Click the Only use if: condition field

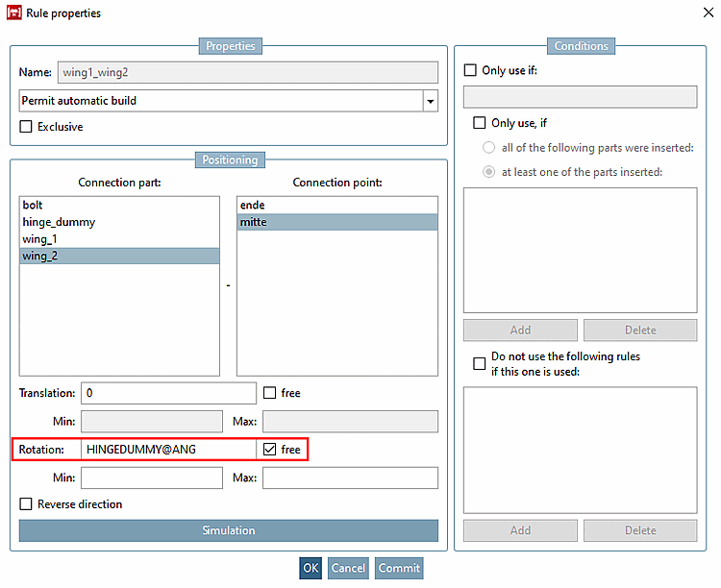pos(580,97)
